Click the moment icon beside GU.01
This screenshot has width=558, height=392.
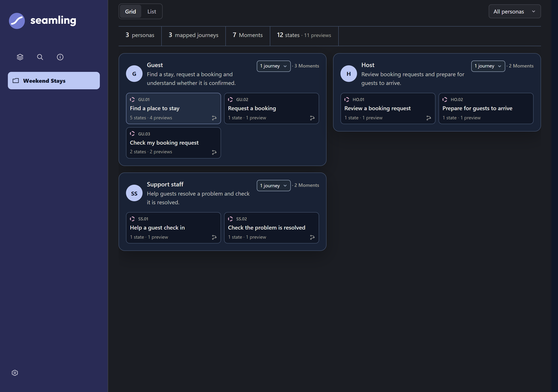(x=132, y=99)
